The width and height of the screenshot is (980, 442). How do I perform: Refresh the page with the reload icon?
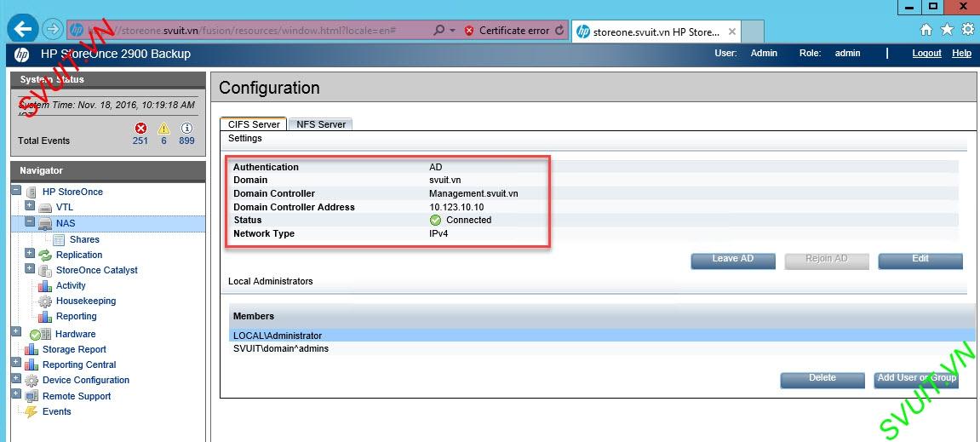click(559, 30)
